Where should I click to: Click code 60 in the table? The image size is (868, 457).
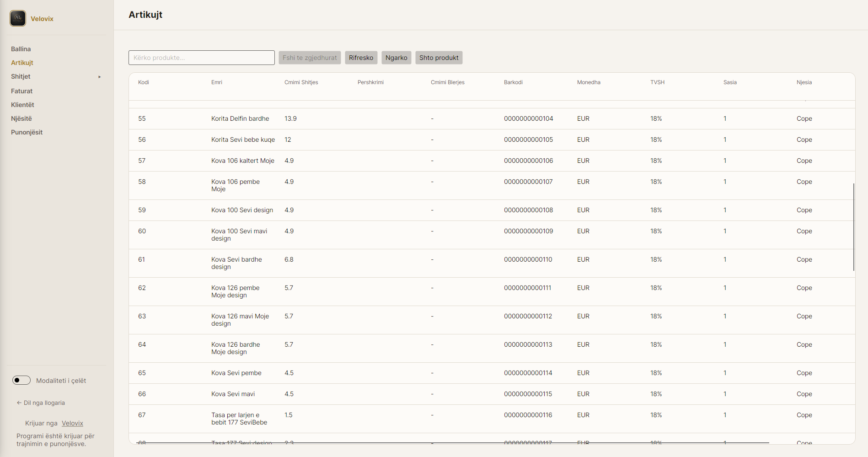tap(142, 231)
